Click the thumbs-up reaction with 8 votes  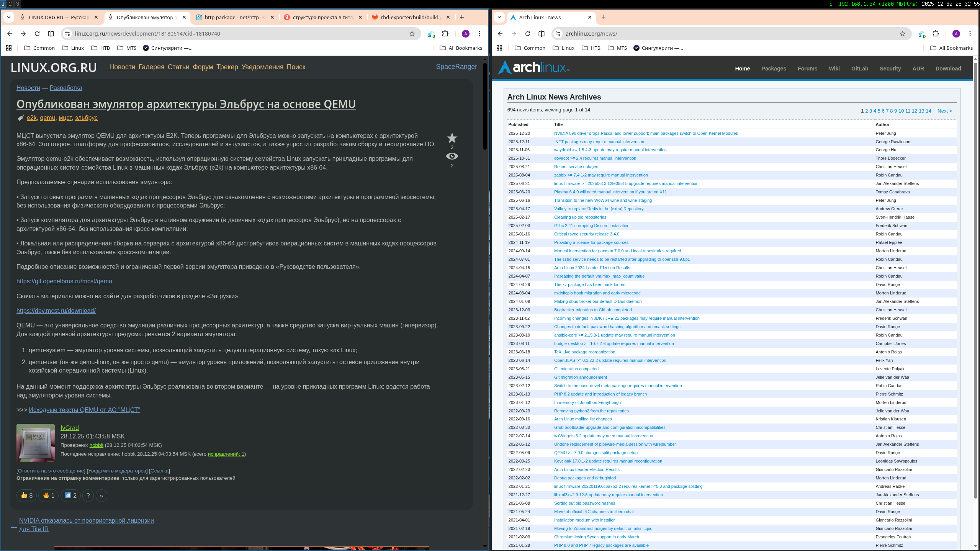(x=27, y=495)
